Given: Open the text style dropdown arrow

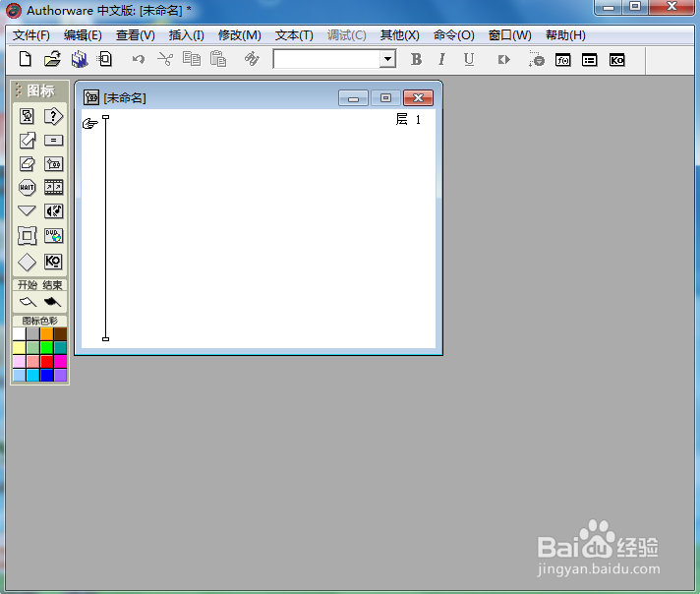Looking at the screenshot, I should (387, 59).
